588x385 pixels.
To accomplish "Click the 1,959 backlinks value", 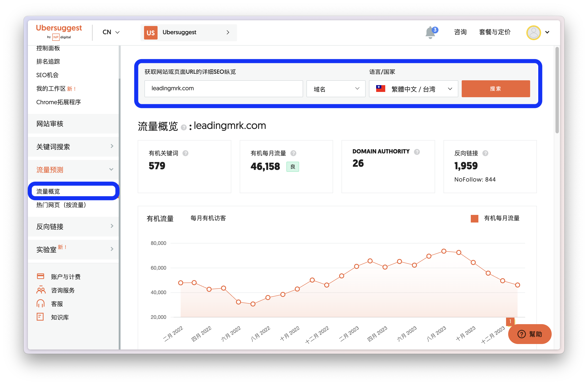I will (x=466, y=166).
